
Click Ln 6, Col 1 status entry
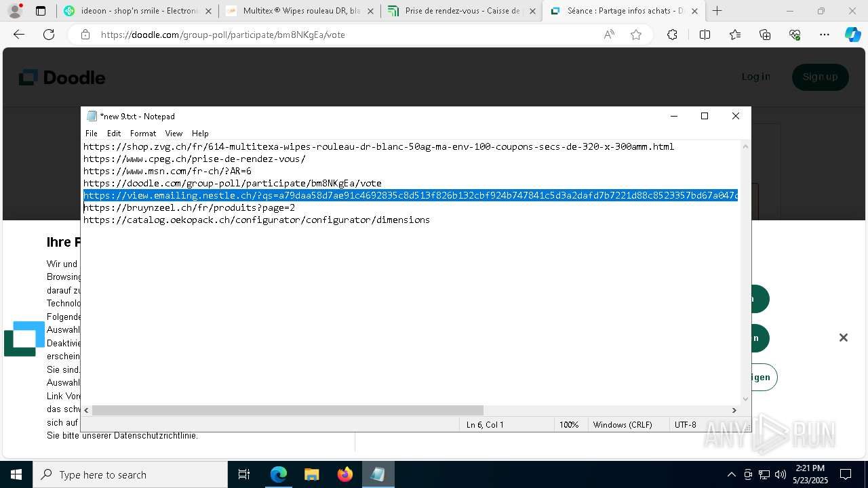(x=485, y=425)
